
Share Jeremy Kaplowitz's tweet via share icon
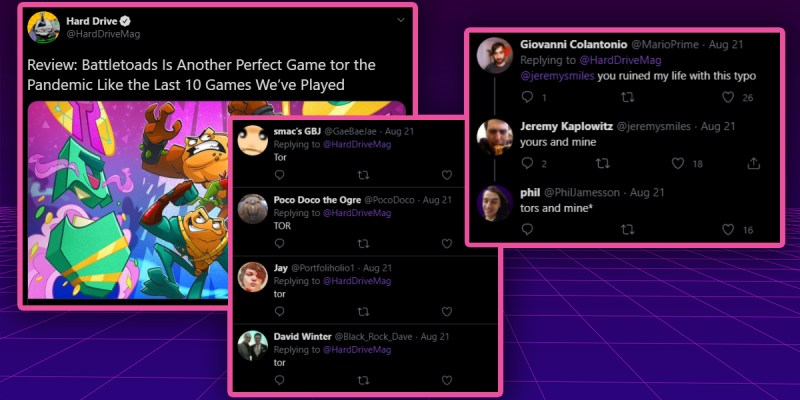[x=754, y=163]
